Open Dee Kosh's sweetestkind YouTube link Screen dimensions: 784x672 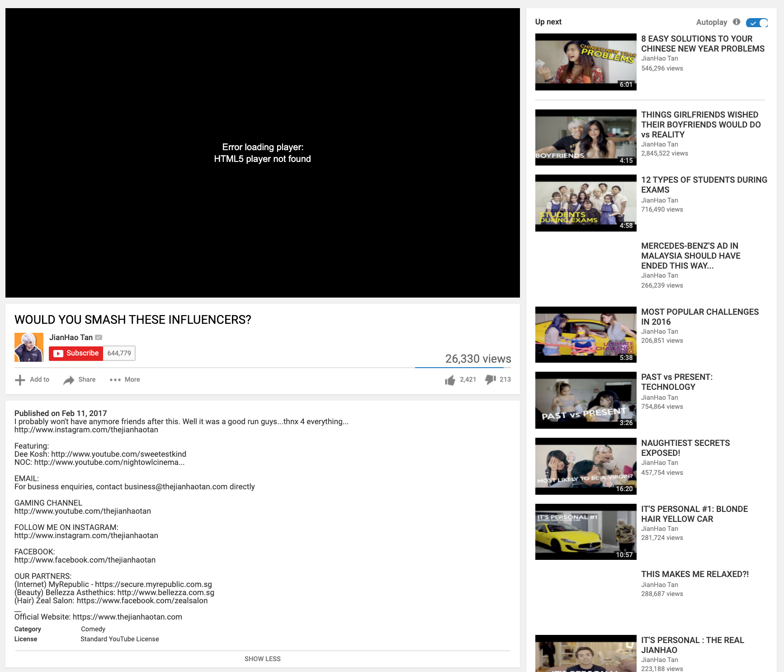pyautogui.click(x=118, y=454)
